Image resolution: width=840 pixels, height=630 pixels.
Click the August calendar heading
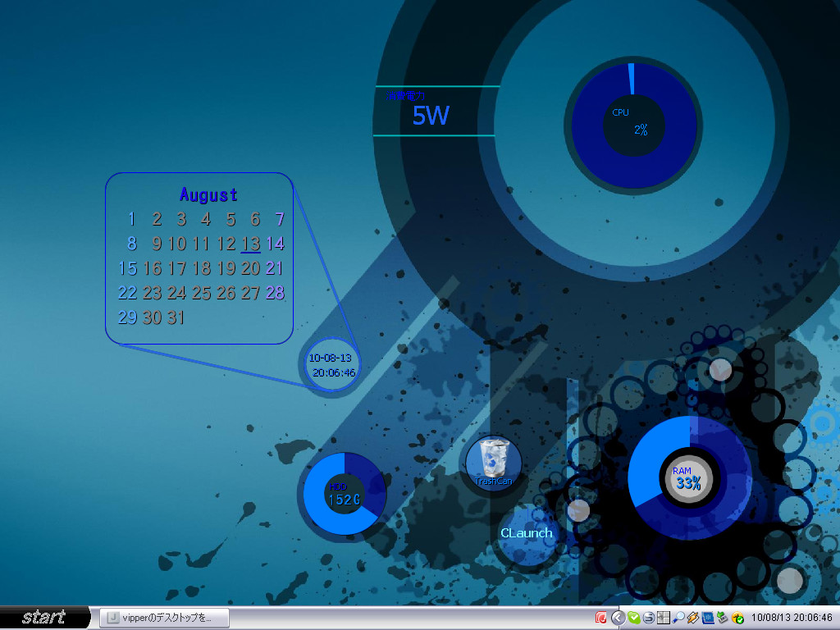[x=208, y=195]
